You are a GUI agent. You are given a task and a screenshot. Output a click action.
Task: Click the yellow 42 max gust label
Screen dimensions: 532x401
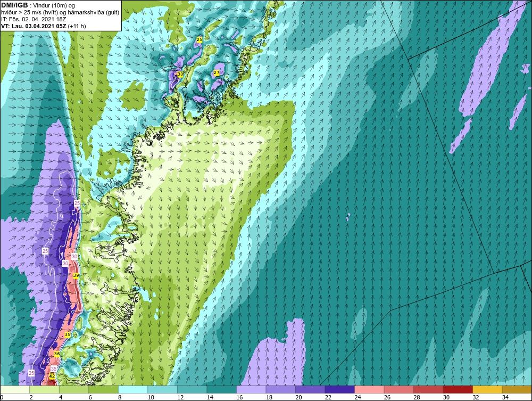click(x=52, y=376)
